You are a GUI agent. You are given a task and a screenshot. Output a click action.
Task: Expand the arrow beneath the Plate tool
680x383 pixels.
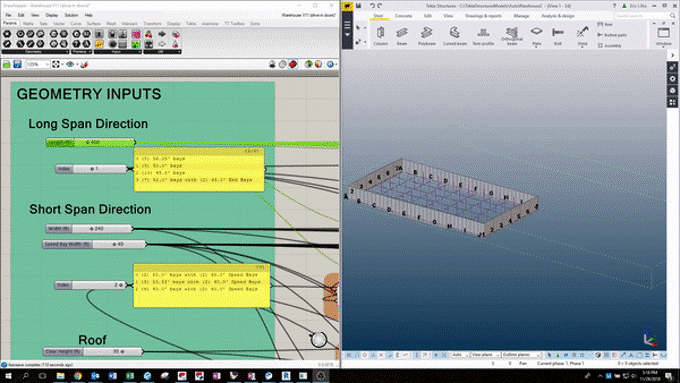click(x=536, y=46)
